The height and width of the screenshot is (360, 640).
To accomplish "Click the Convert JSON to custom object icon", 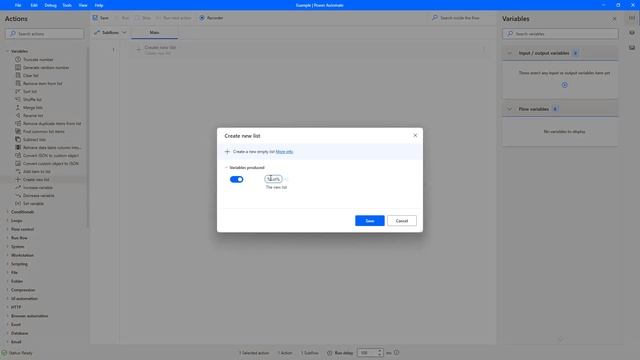I will [18, 156].
